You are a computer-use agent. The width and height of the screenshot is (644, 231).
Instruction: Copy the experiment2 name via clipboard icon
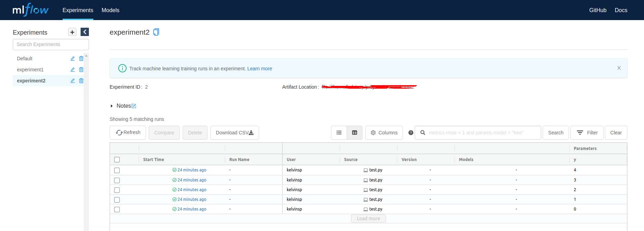click(156, 32)
